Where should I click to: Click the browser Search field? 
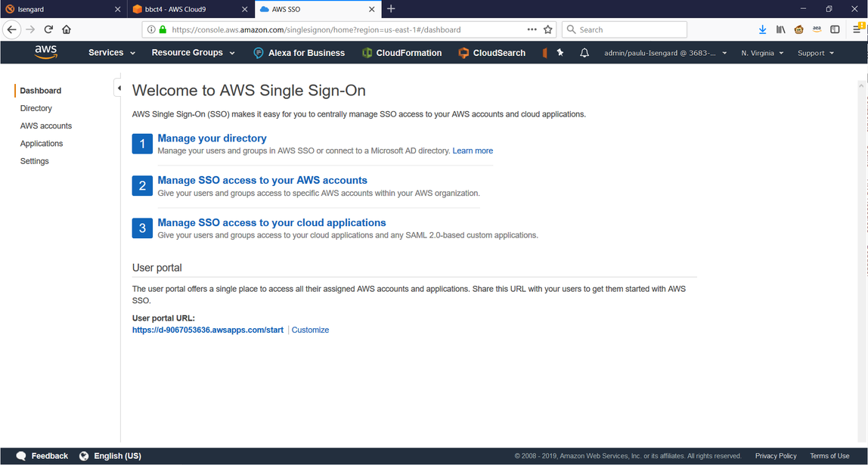(625, 30)
